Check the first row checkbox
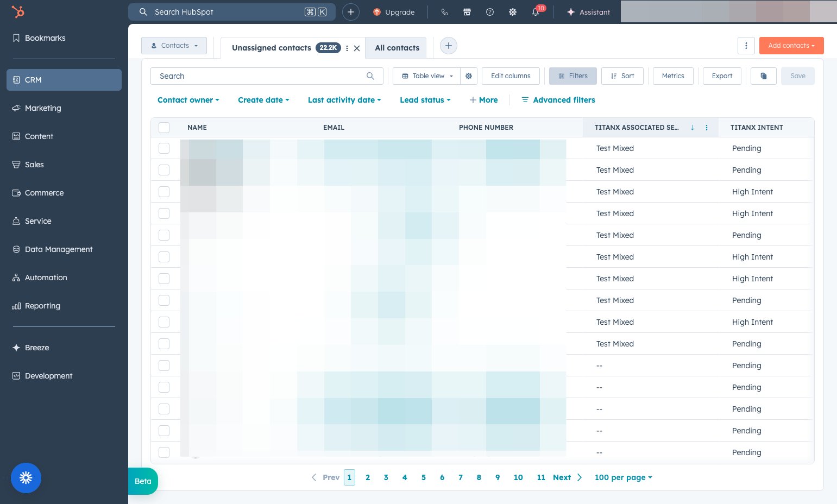 pos(164,148)
